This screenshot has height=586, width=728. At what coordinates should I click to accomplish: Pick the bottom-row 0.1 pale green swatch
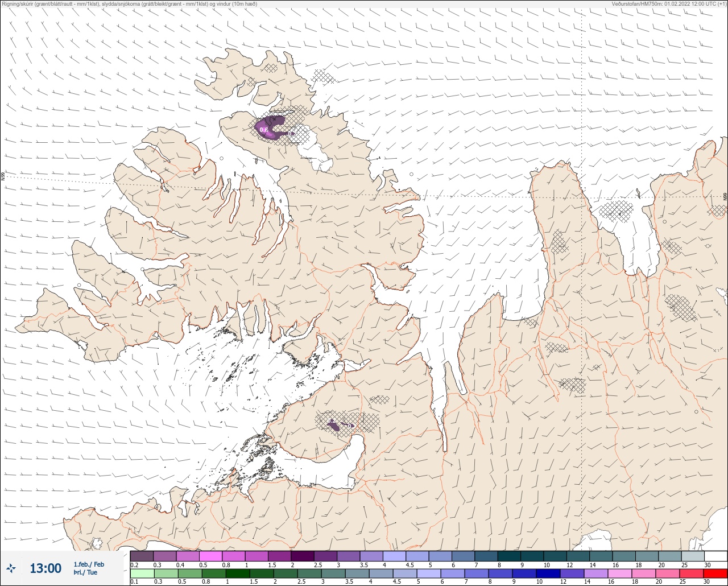tap(142, 573)
